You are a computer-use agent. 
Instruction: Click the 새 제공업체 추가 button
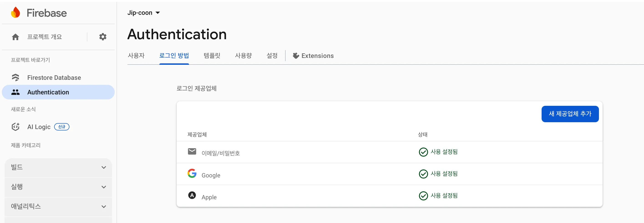coord(570,114)
